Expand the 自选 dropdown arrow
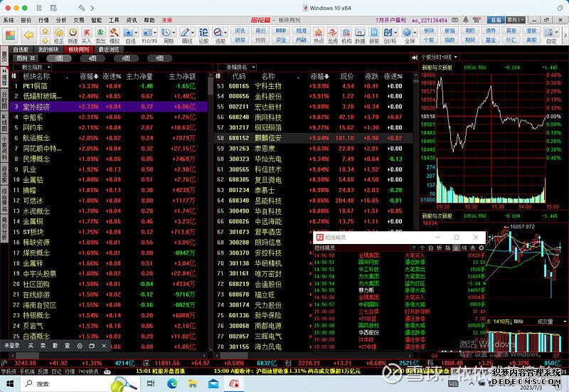Image resolution: width=569 pixels, height=392 pixels. 136,32
